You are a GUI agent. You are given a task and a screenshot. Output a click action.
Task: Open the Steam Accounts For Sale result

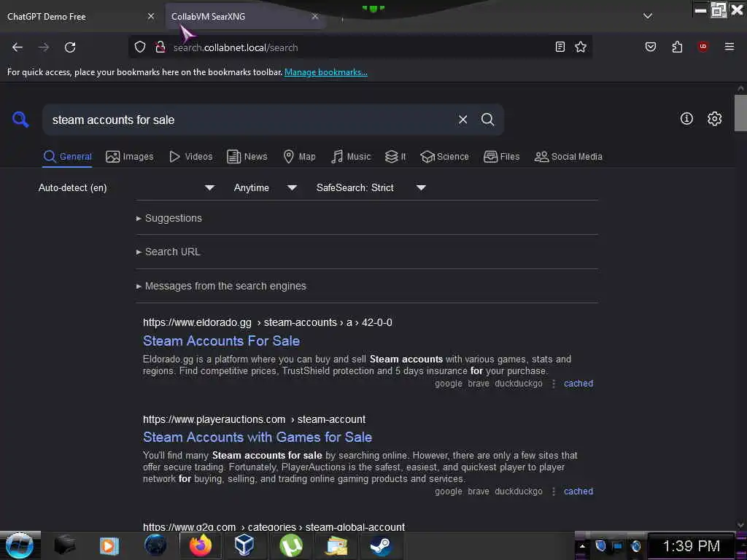pos(221,341)
